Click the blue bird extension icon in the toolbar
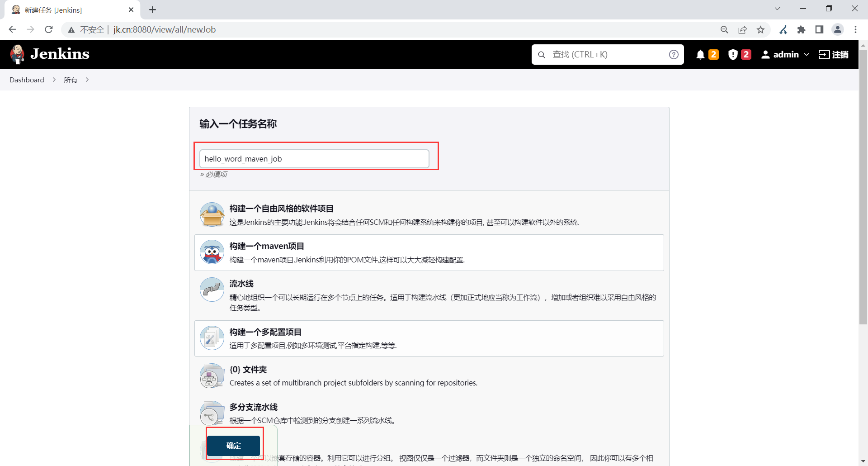 point(783,29)
